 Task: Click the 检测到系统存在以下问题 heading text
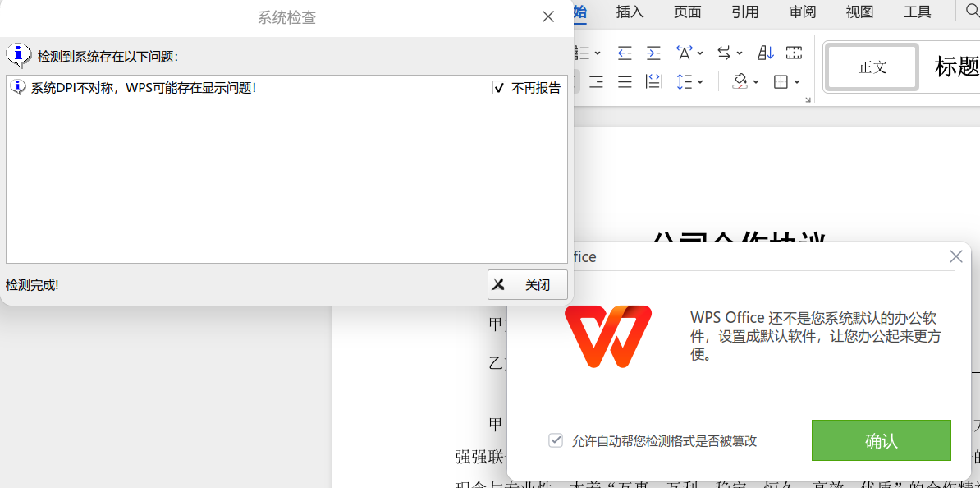point(108,57)
